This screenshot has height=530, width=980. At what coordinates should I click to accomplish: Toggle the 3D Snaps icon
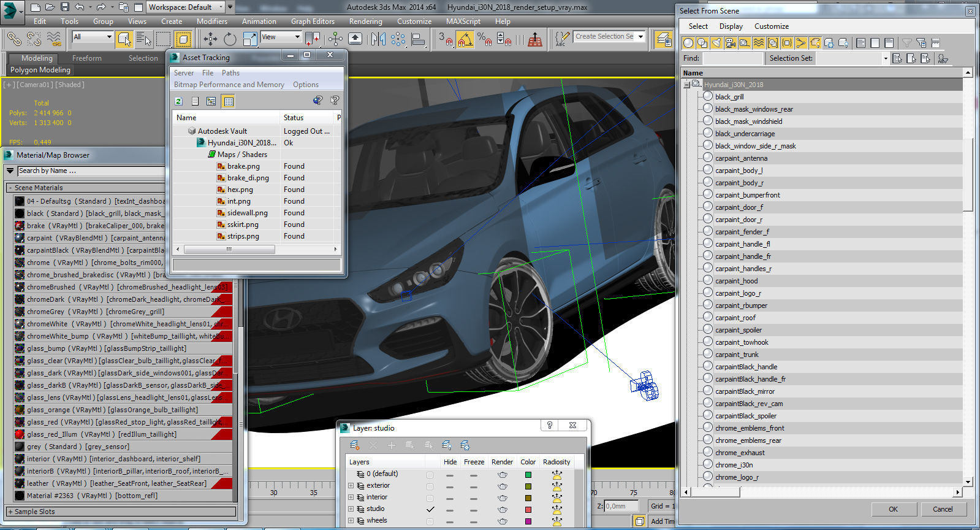click(x=446, y=39)
